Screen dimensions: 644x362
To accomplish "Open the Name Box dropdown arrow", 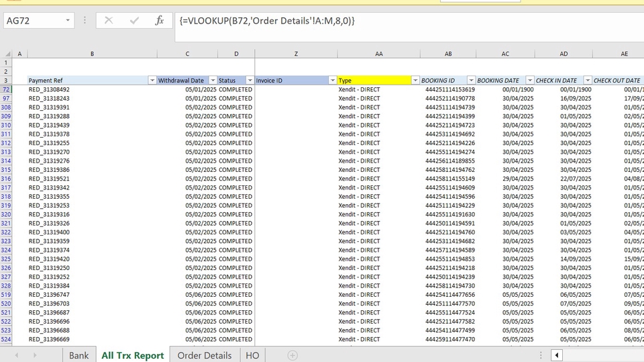I will (68, 21).
